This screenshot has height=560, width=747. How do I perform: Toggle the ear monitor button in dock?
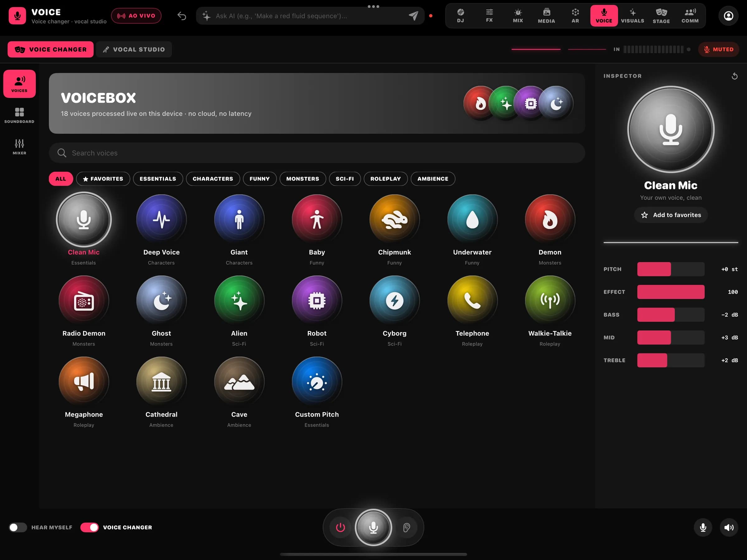(x=406, y=527)
